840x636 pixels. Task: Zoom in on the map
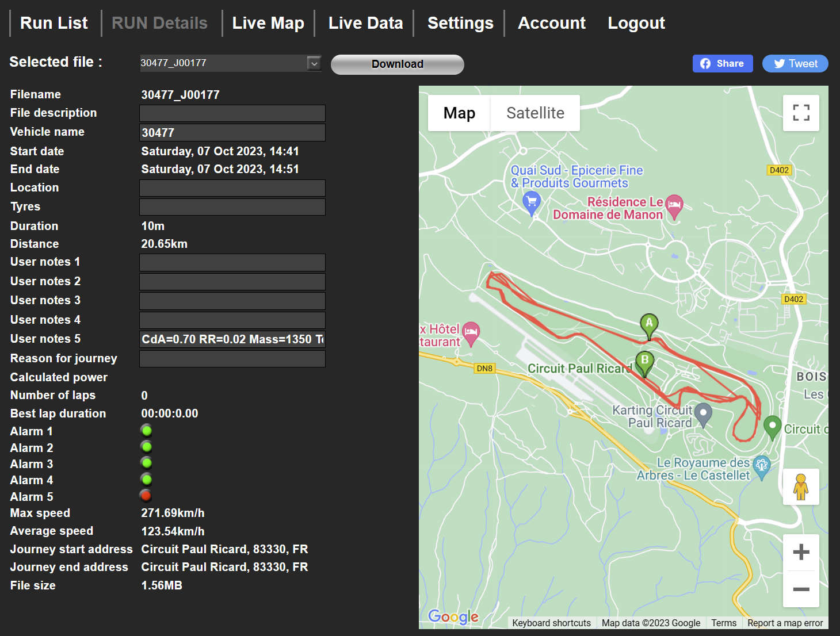[x=801, y=552]
